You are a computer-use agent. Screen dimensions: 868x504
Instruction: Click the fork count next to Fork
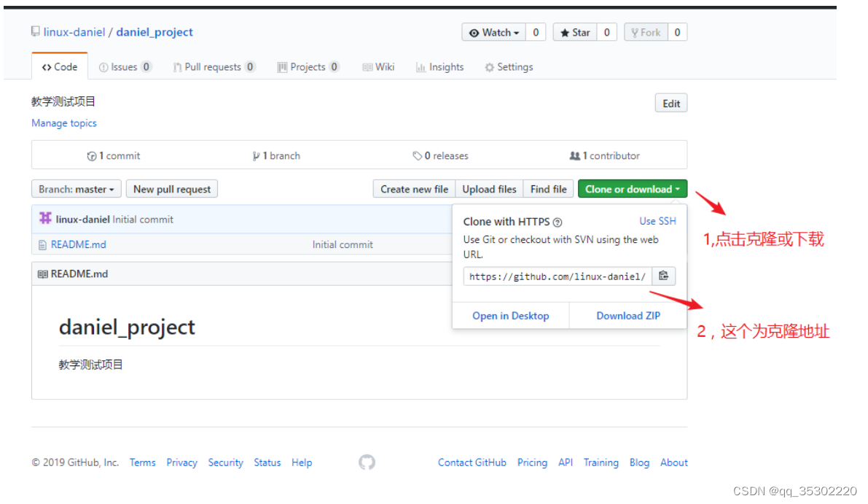[678, 33]
